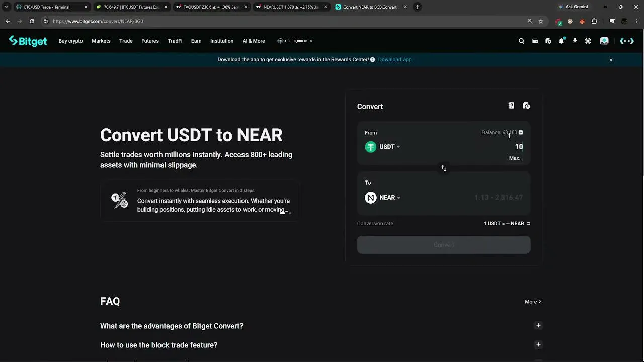Open a new browser tab
Screen dimensions: 644x362
(x=417, y=7)
